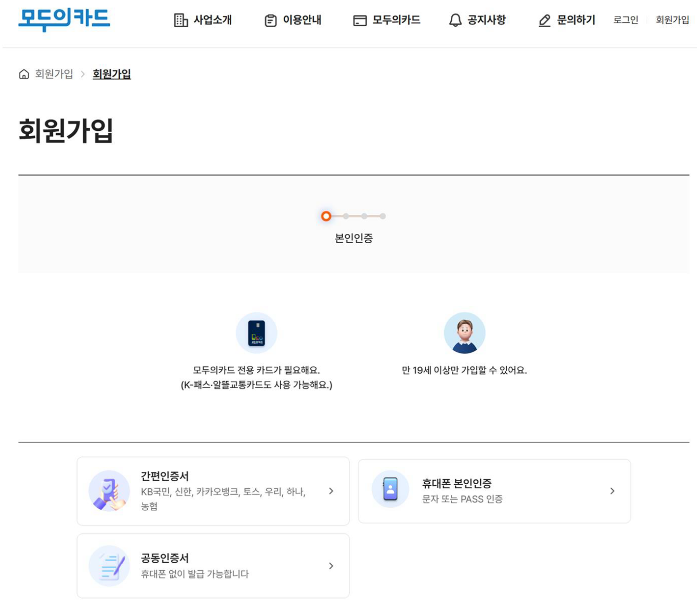This screenshot has height=616, width=697.
Task: Click the clipboard icon beside 이용안내
Action: coord(271,21)
